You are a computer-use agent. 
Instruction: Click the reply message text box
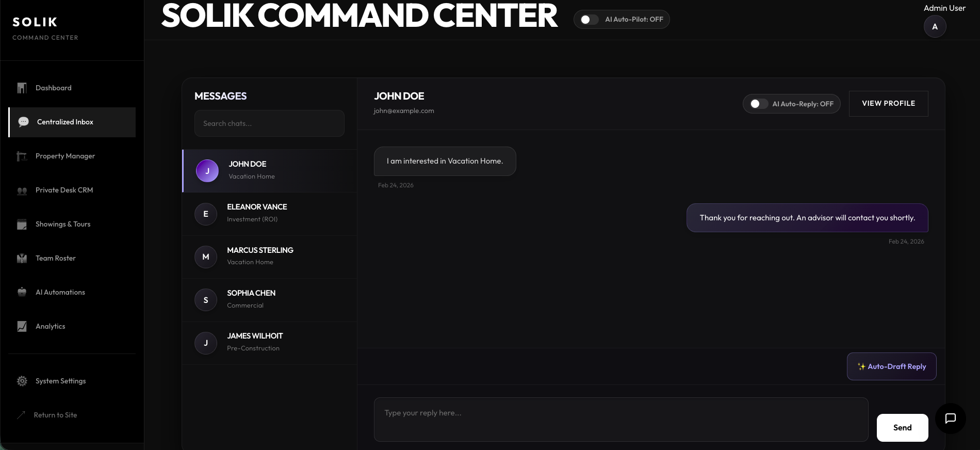620,419
